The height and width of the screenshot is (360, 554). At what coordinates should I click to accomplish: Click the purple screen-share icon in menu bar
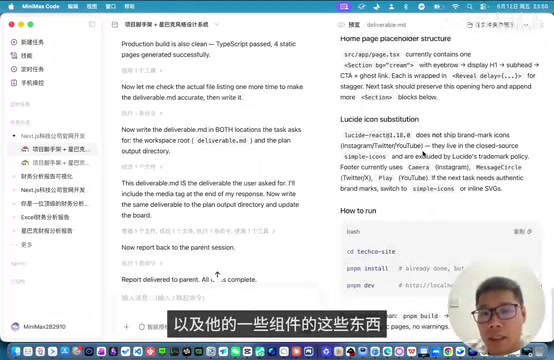click(344, 6)
